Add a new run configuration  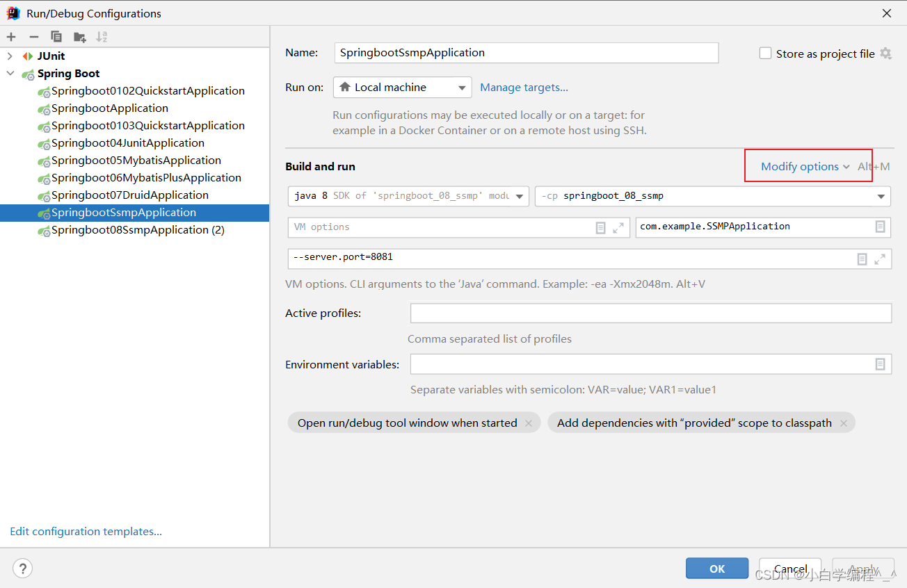point(11,37)
